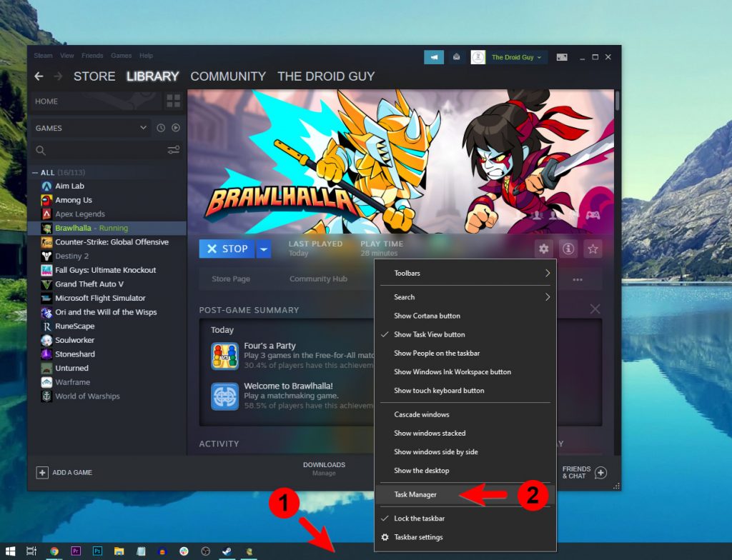Show Brawlhalla game info icon

[568, 249]
